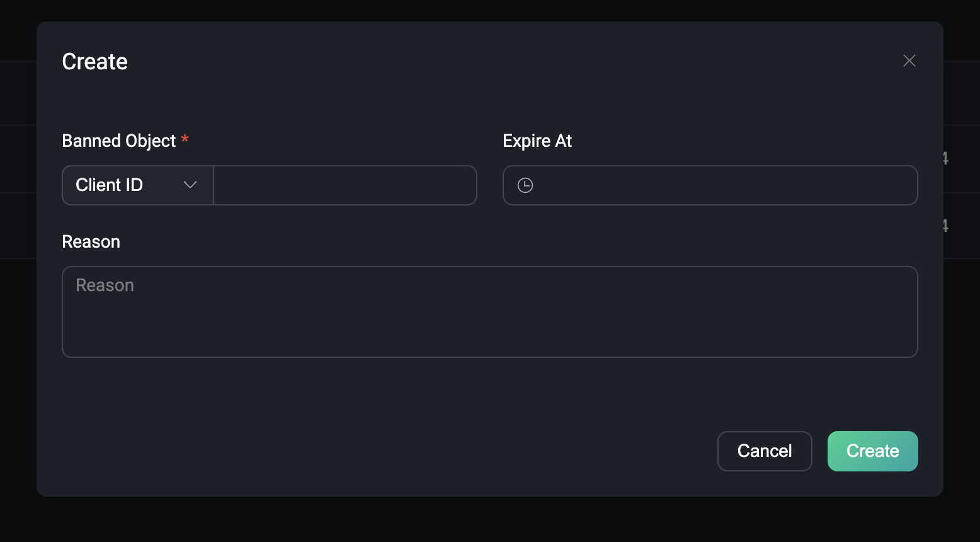Open the Client ID type dropdown
This screenshot has width=980, height=542.
point(137,185)
